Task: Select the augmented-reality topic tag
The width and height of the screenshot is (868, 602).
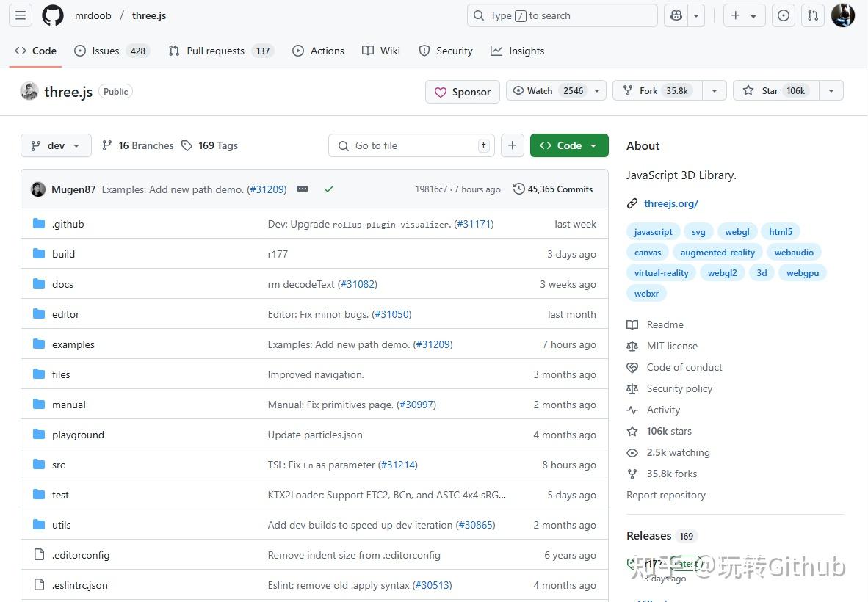Action: [717, 253]
